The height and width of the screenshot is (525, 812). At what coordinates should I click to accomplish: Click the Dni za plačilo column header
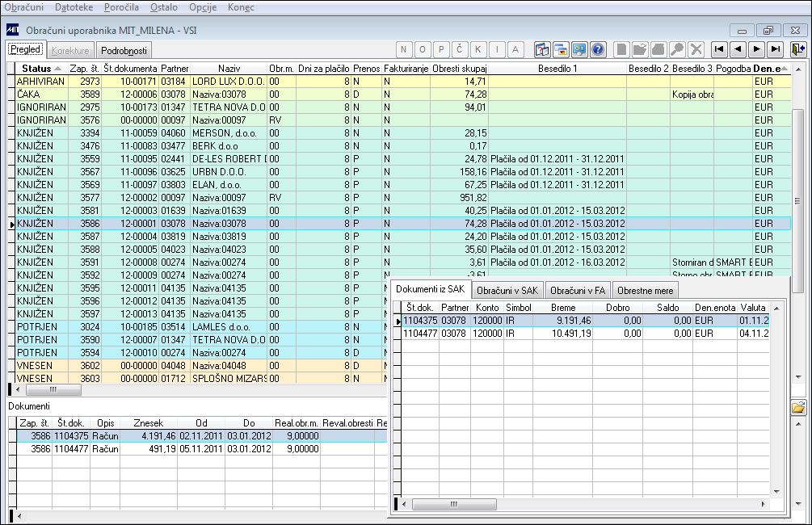coord(324,69)
